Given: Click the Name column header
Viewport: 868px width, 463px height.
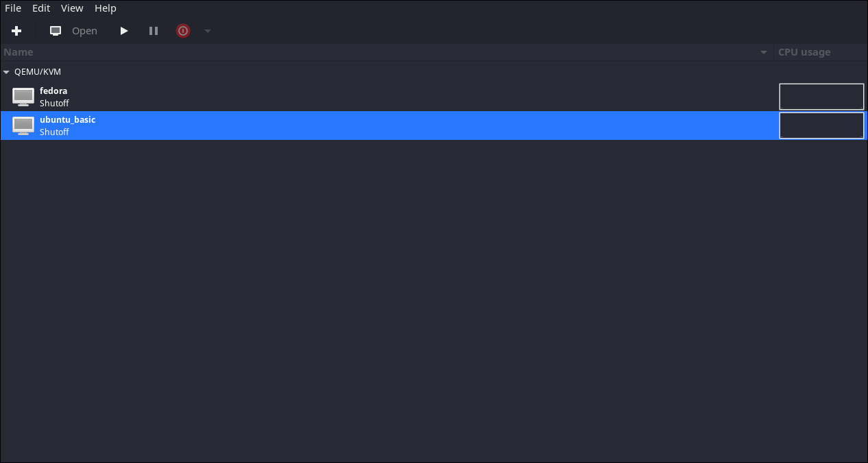Looking at the screenshot, I should pyautogui.click(x=387, y=52).
